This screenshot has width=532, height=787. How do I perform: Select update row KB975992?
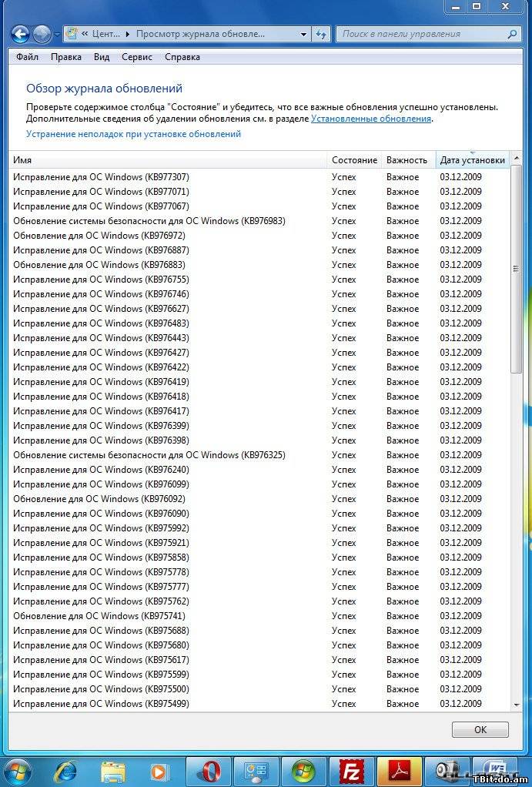259,528
